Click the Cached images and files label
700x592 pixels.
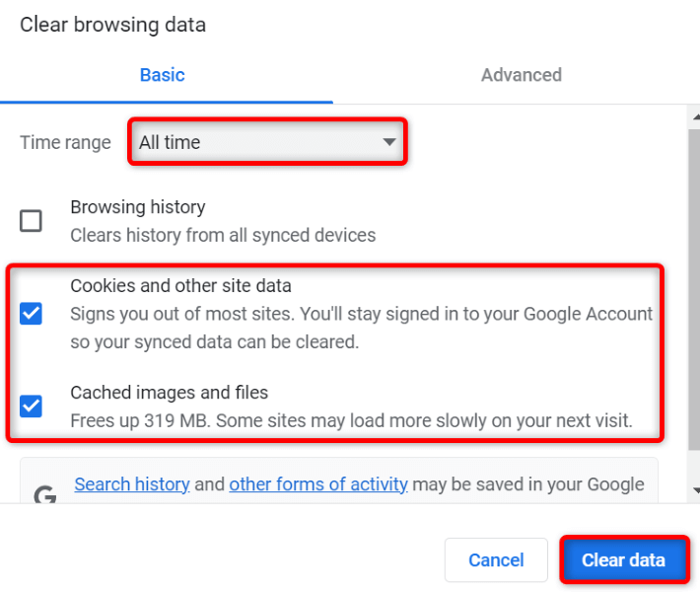pyautogui.click(x=169, y=393)
